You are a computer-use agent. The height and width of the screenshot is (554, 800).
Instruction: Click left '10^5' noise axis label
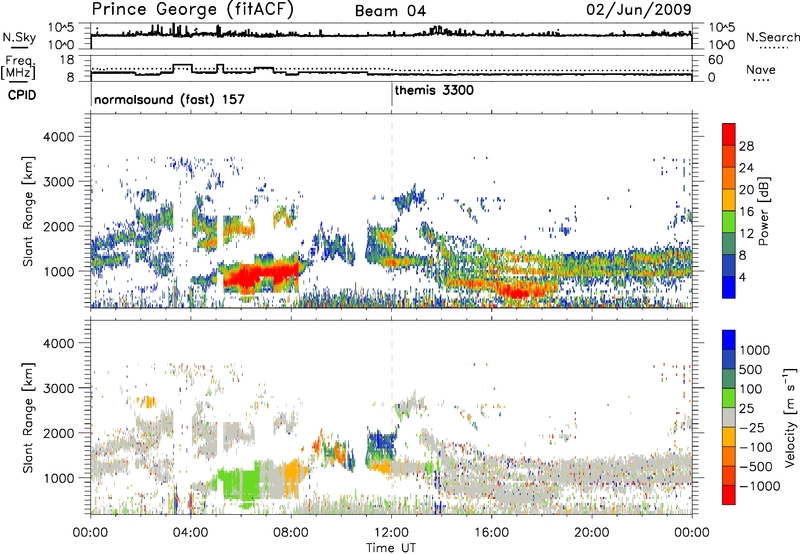coord(61,27)
